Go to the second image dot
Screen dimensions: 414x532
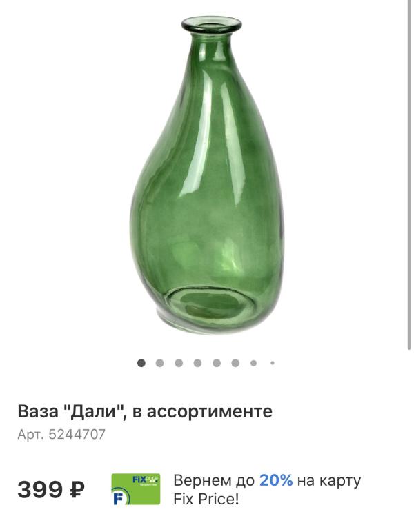click(160, 363)
